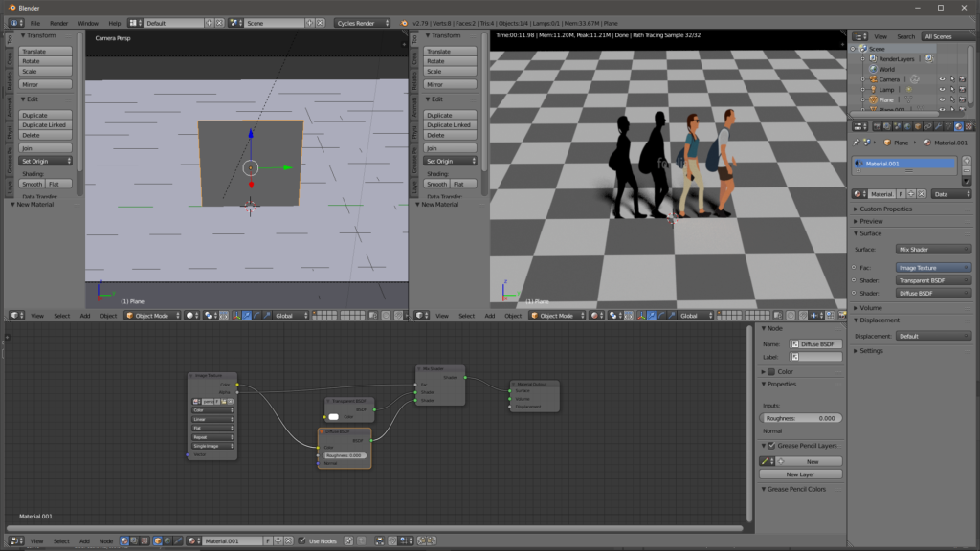Open the Render menu in top bar

[58, 23]
